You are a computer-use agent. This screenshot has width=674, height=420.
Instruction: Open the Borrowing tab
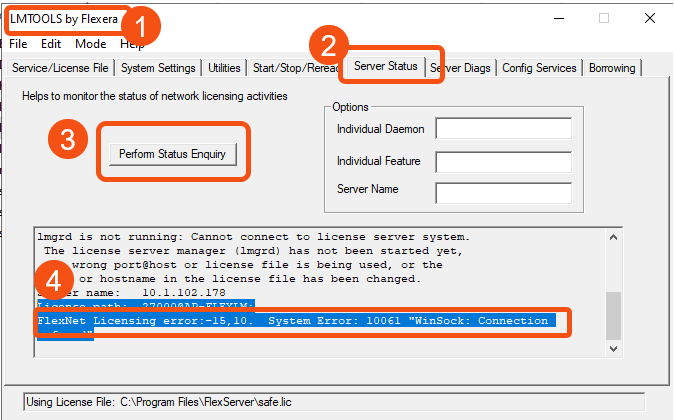[x=612, y=68]
